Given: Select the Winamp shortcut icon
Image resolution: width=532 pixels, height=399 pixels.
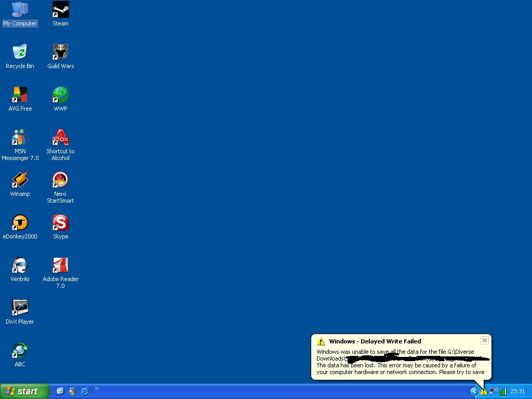Looking at the screenshot, I should click(x=20, y=184).
